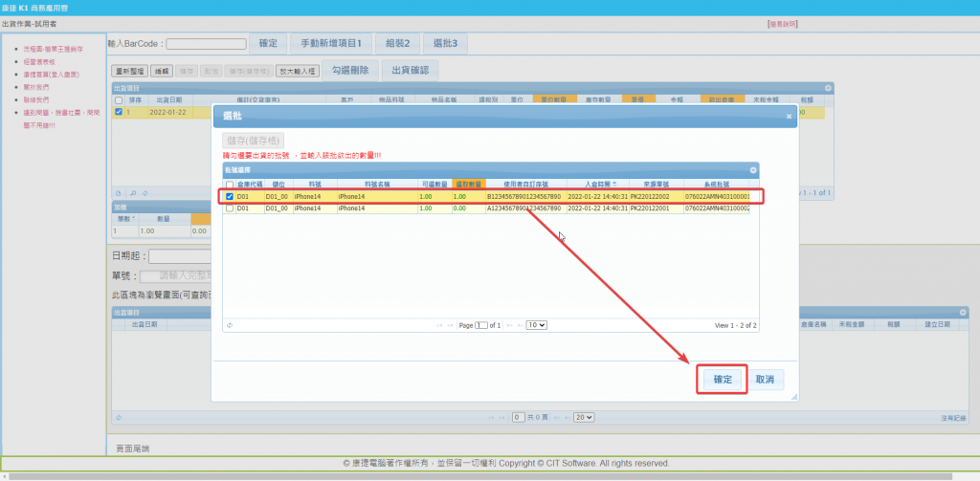
Task: Check the second batch row checkbox
Action: pos(229,208)
